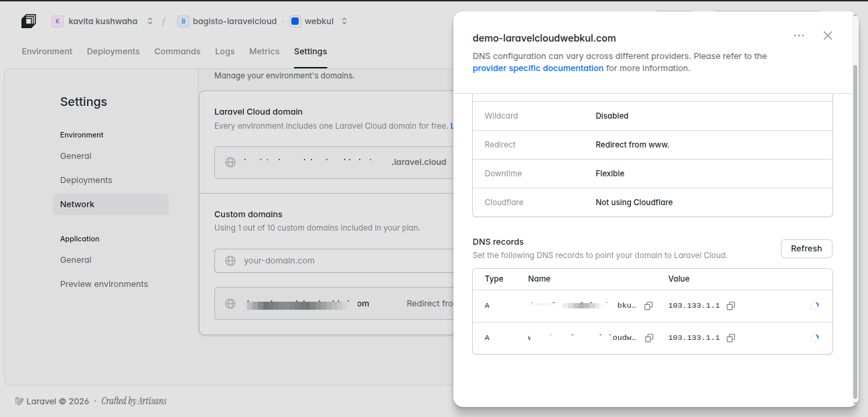The height and width of the screenshot is (417, 868).
Task: Switch to the Environment tab
Action: pyautogui.click(x=47, y=52)
